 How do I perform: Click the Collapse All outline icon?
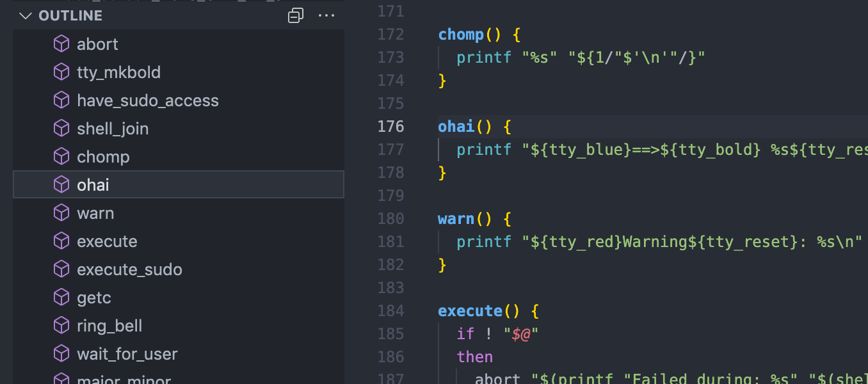tap(295, 16)
